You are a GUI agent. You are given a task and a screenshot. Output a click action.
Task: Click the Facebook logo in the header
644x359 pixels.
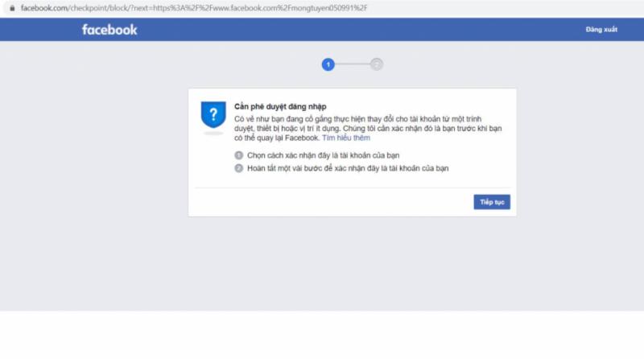(x=109, y=30)
